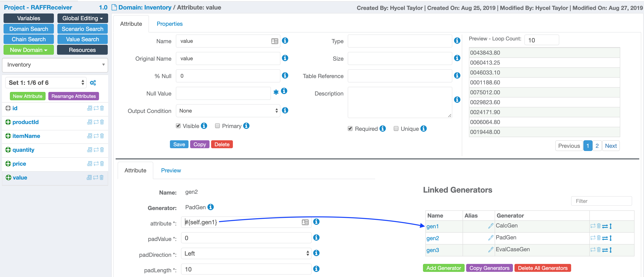Click the trash icon on the gen3 generator row
Screen dimensions: 644x277
(x=598, y=249)
